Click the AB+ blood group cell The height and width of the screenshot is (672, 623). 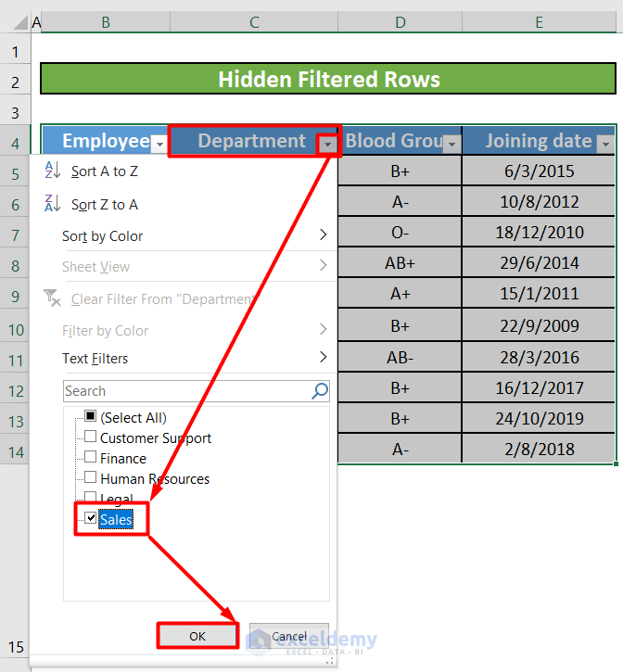[x=400, y=262]
